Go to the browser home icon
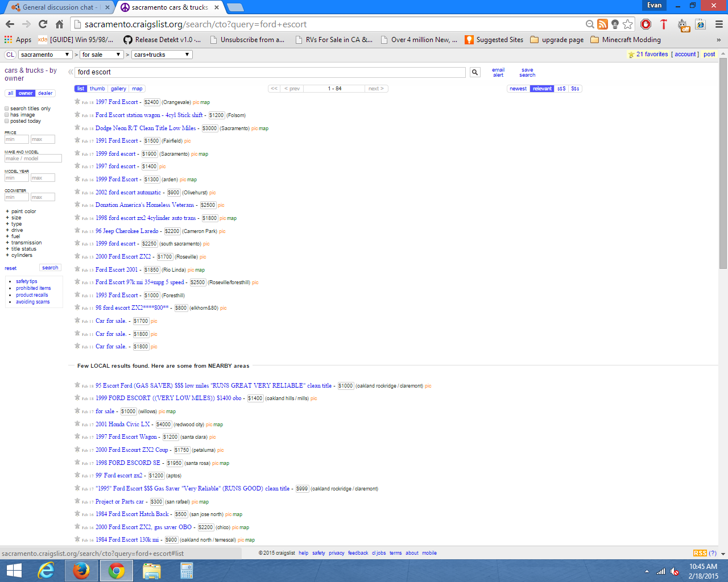The height and width of the screenshot is (582, 728). 59,24
